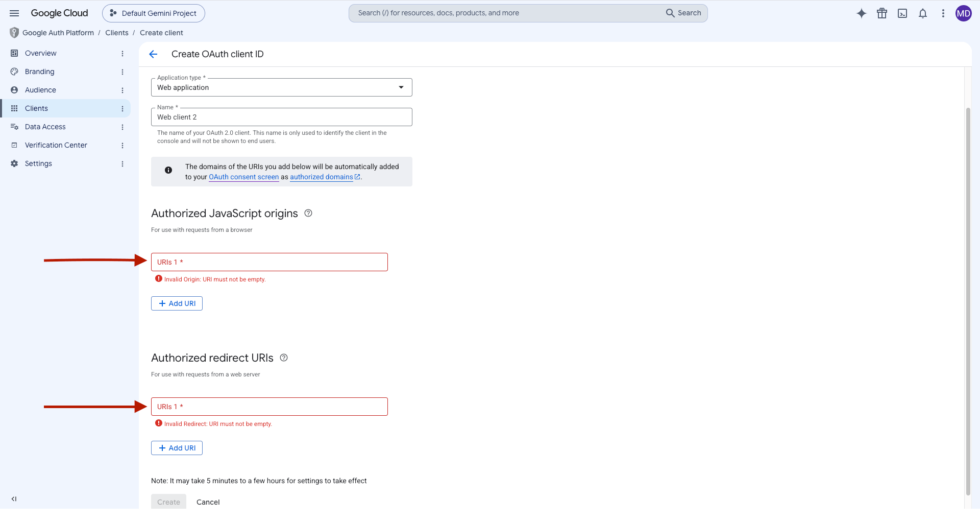Open the notifications bell
The width and height of the screenshot is (980, 522).
pyautogui.click(x=923, y=13)
